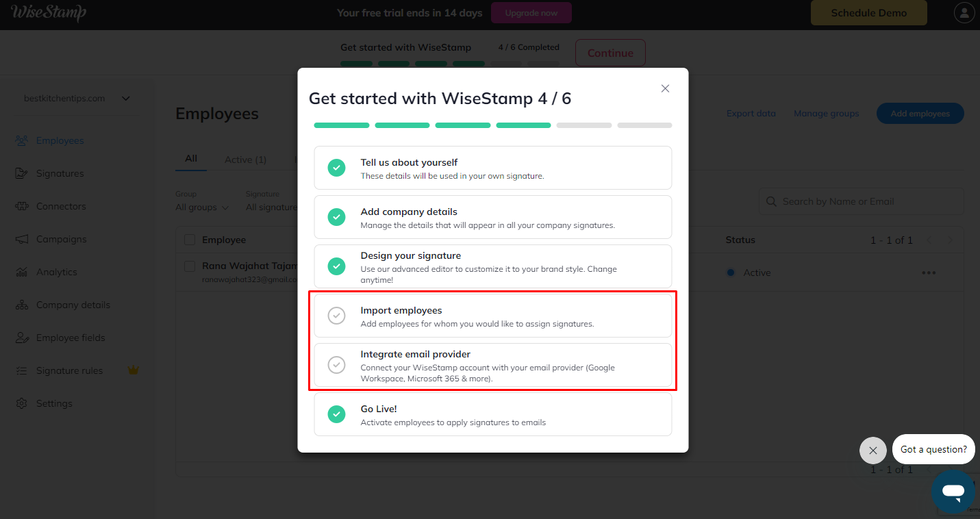
Task: Open Signatures from the sidebar icon
Action: tap(22, 173)
